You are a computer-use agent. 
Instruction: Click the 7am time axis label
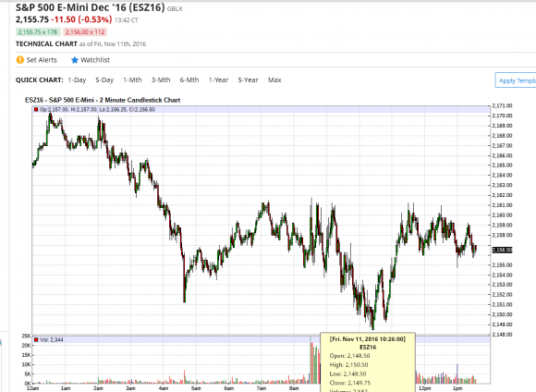[262, 388]
